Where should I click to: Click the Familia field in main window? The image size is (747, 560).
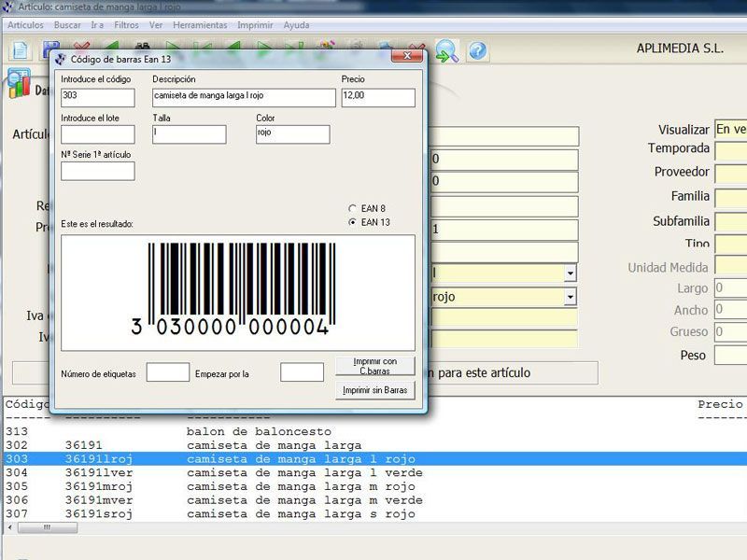pyautogui.click(x=731, y=198)
